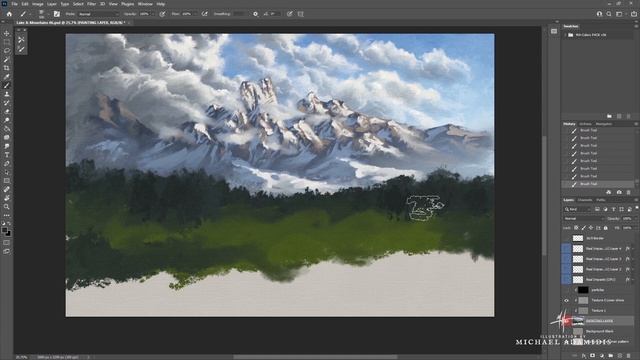This screenshot has height=360, width=640.
Task: Open layer filter Kind dropdown
Action: coord(577,209)
